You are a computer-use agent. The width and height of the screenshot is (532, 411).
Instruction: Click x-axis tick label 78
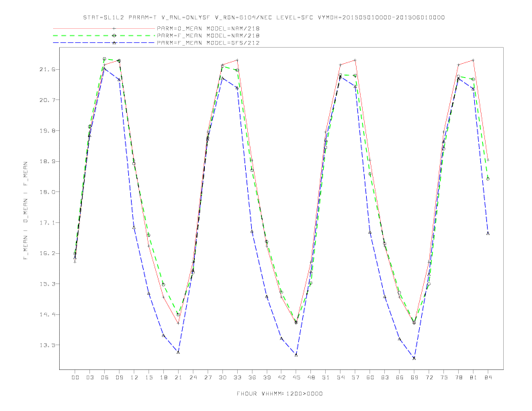tap(458, 377)
